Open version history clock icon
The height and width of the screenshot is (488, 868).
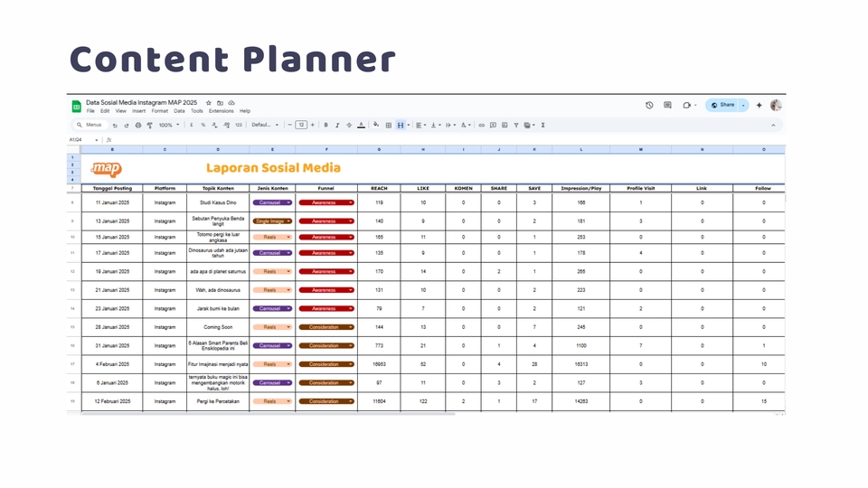click(x=649, y=105)
